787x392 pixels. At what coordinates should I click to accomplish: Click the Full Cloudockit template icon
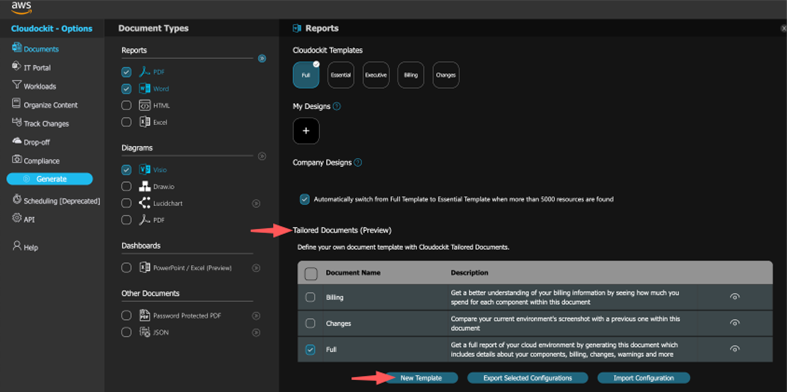pyautogui.click(x=306, y=75)
